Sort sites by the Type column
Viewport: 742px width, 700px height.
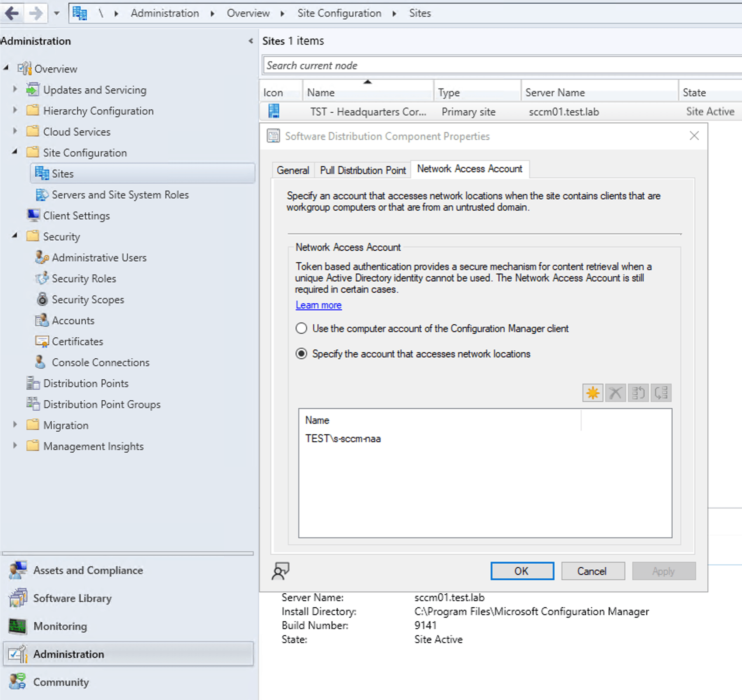click(x=477, y=92)
